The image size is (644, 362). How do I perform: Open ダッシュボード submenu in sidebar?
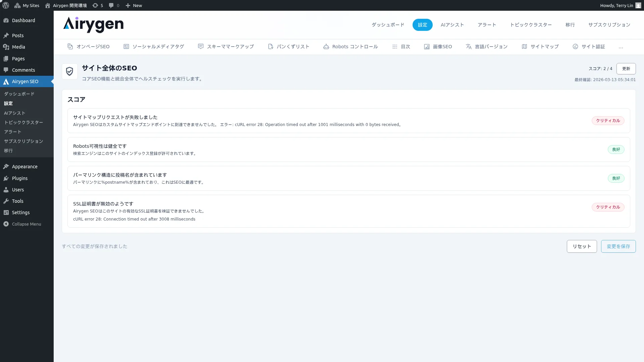[x=19, y=94]
